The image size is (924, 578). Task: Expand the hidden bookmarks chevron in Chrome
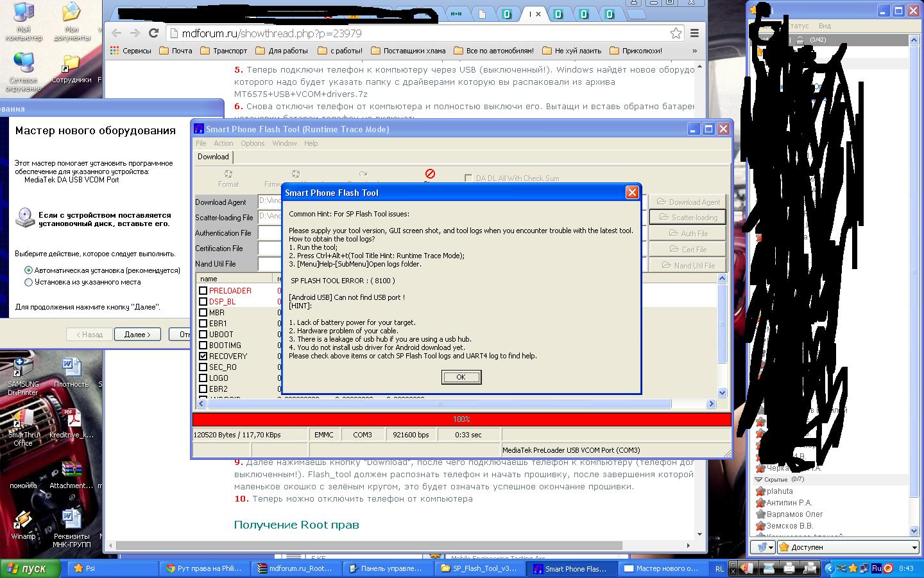point(694,51)
